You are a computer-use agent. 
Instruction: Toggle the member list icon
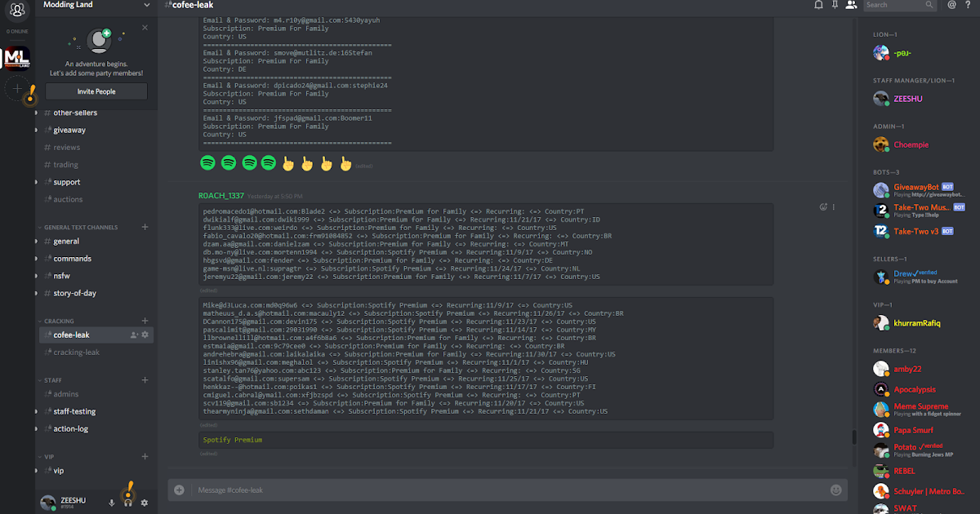[851, 5]
